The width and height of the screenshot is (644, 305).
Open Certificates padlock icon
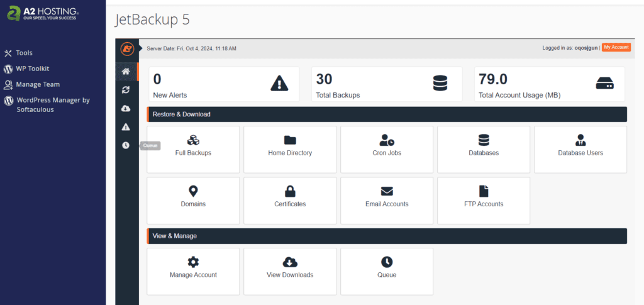290,191
